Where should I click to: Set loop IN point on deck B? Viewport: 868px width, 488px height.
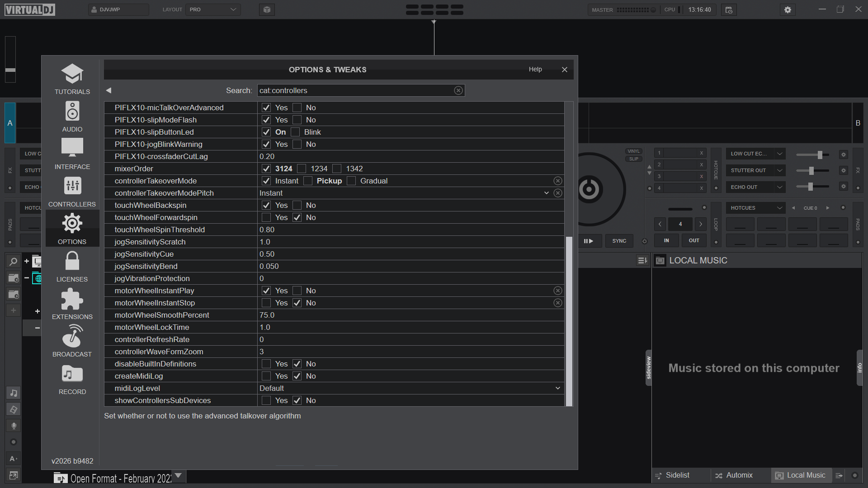[x=666, y=241]
